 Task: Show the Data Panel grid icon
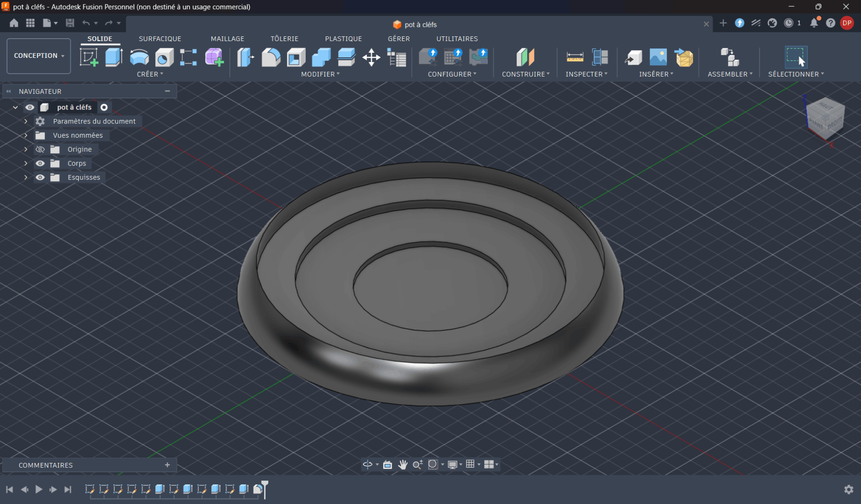pos(30,23)
